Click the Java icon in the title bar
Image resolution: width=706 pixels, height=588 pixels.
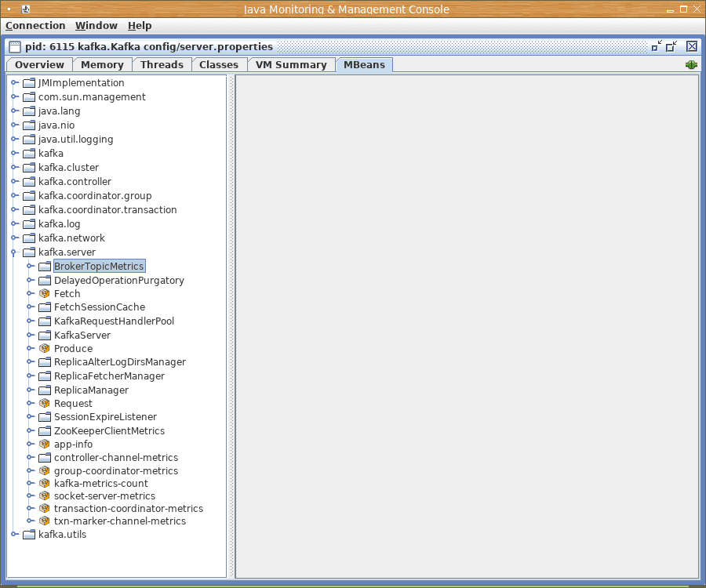click(x=26, y=9)
